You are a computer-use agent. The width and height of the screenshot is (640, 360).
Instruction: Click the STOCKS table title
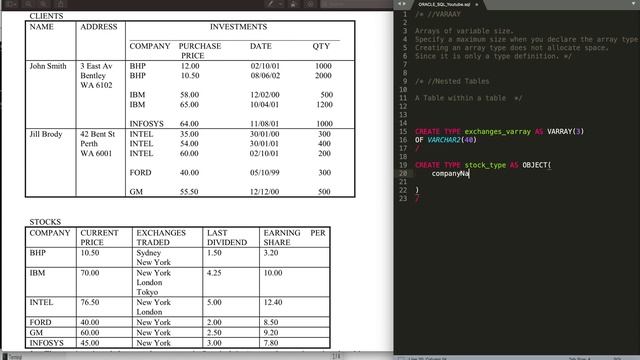[45, 222]
